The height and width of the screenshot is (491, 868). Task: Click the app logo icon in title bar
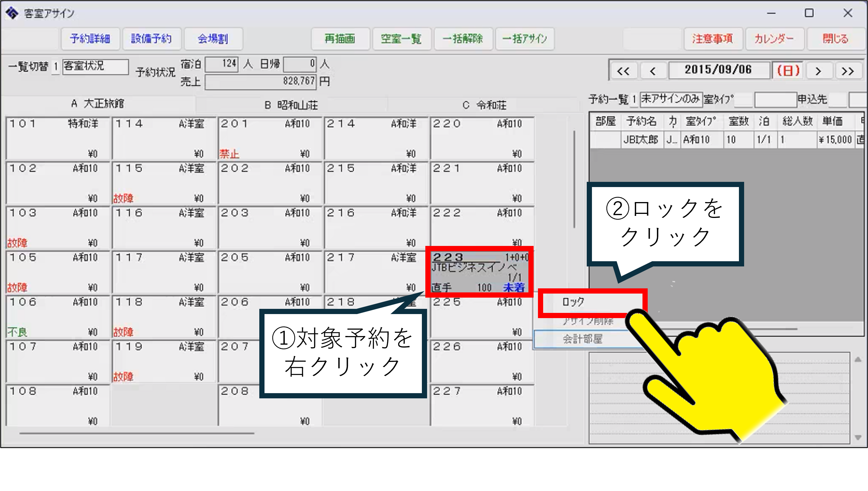pyautogui.click(x=12, y=13)
